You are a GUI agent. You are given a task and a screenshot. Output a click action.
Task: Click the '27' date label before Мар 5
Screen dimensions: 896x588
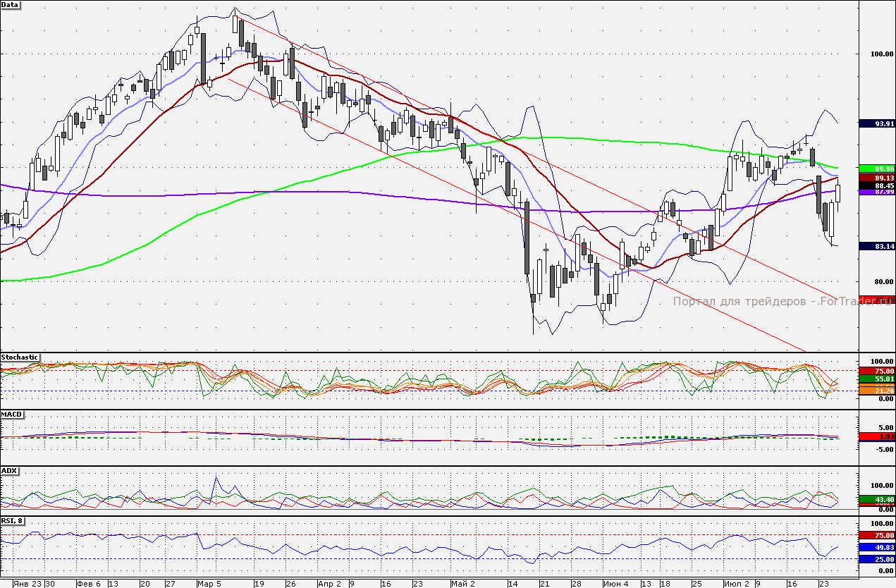tap(171, 584)
